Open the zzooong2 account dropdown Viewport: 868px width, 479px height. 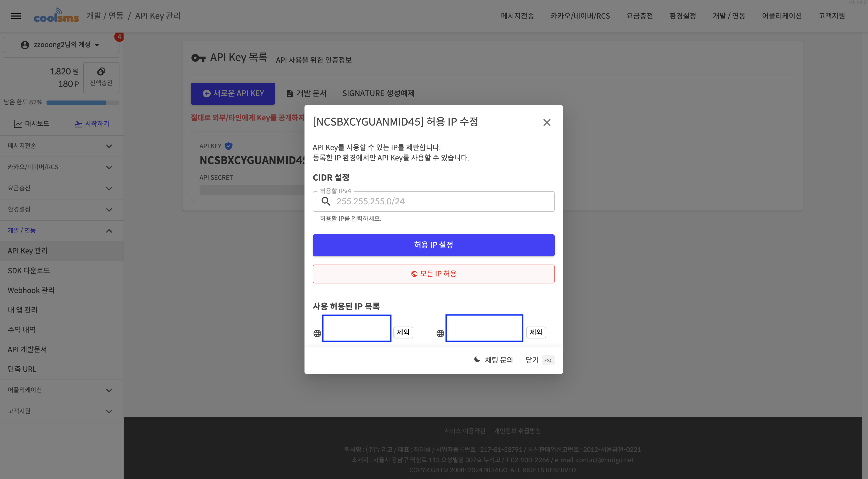coord(61,45)
